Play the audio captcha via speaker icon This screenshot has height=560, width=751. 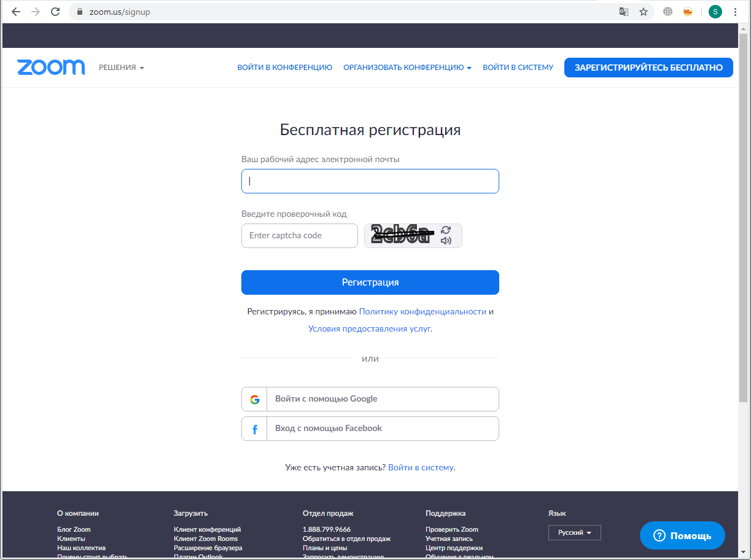[x=446, y=241]
